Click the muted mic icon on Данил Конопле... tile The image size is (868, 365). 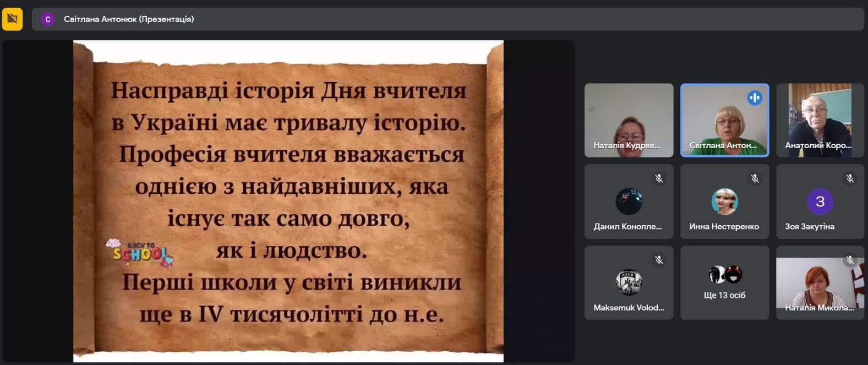click(x=659, y=178)
